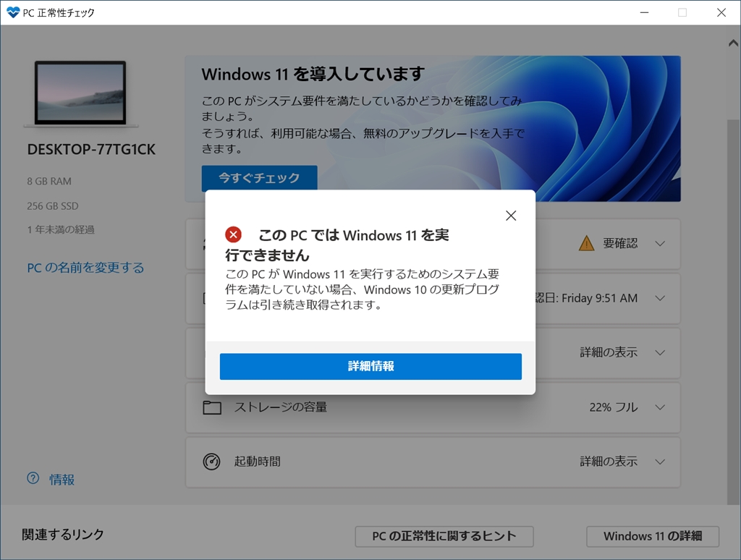The image size is (741, 560).
Task: Click PC の正常性に関するヒント button
Action: pos(444,536)
